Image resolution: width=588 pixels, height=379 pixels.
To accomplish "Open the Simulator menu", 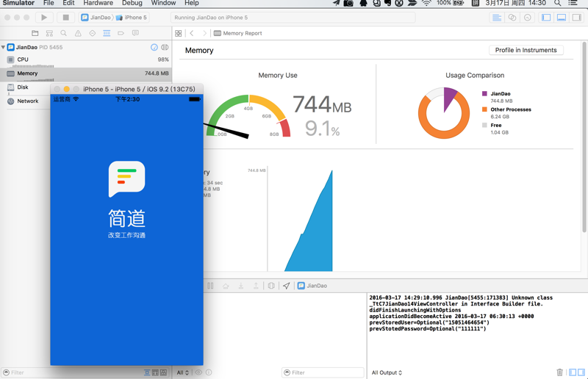I will pyautogui.click(x=18, y=3).
